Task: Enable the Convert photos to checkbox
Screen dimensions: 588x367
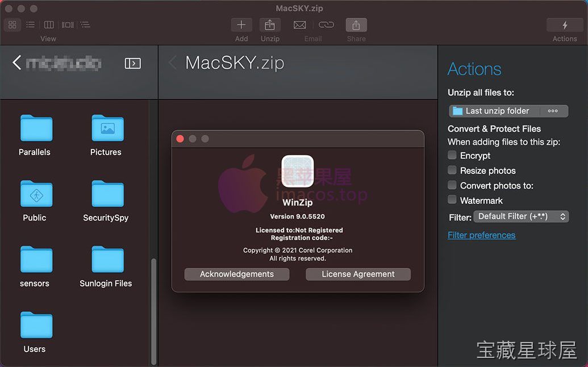Action: (452, 185)
